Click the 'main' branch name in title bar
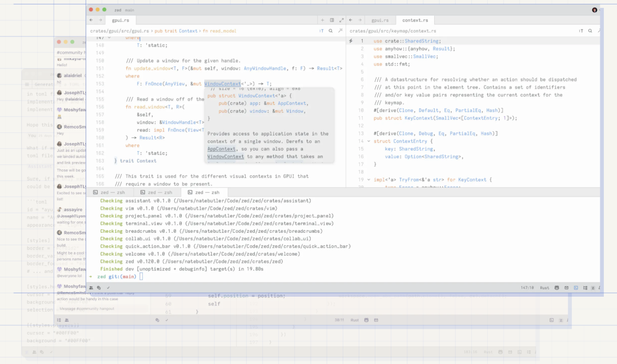Screen dimensions: 617x364 (x=130, y=10)
